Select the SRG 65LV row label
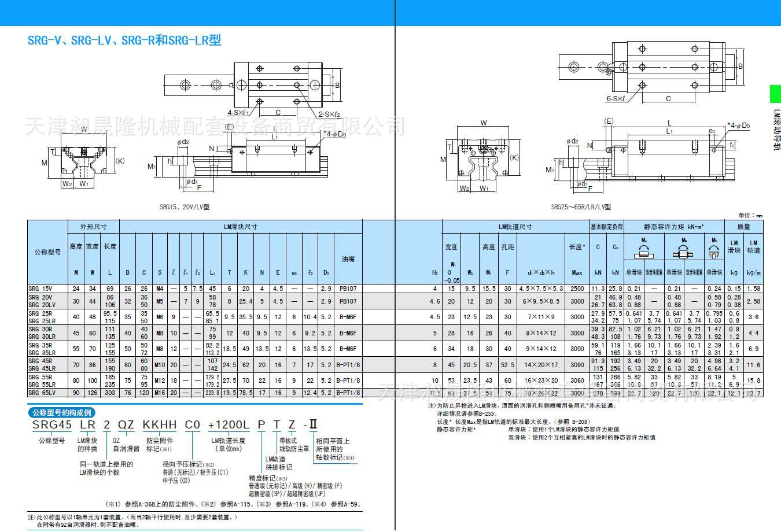Screen dimensions: 781x532 click(x=42, y=392)
